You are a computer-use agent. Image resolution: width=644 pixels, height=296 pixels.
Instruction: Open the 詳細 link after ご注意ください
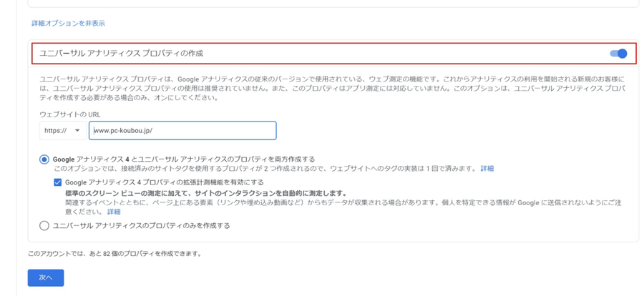pyautogui.click(x=114, y=212)
